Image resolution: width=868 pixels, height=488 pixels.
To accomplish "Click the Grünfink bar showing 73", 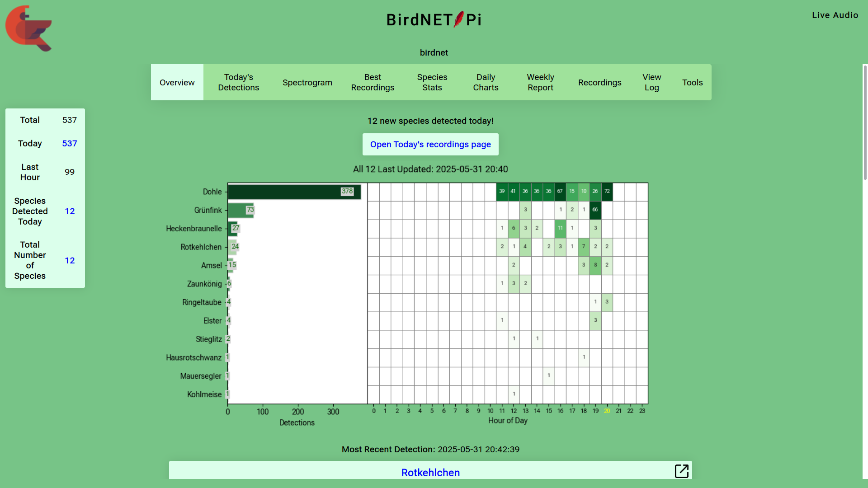I will pos(241,210).
